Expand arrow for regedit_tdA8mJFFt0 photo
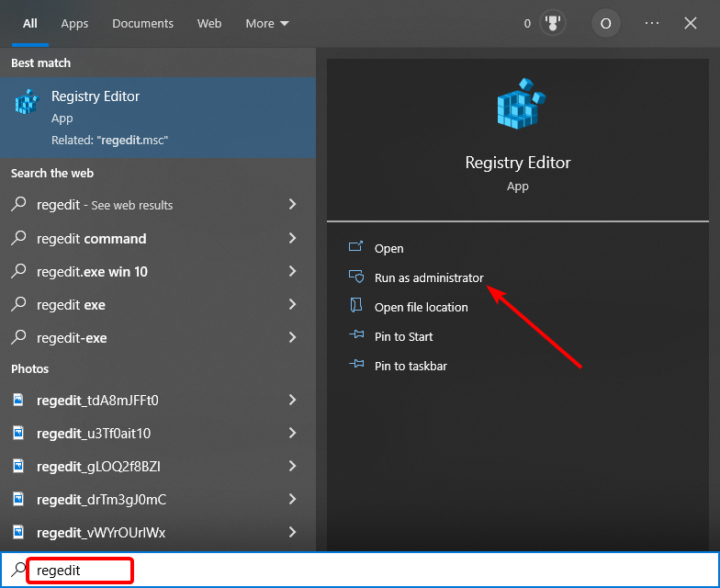Image resolution: width=720 pixels, height=588 pixels. (x=292, y=400)
